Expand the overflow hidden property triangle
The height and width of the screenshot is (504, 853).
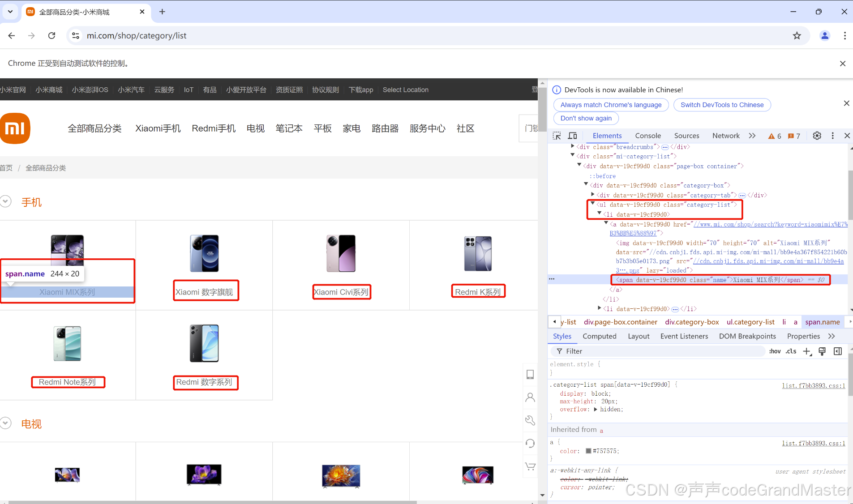(x=596, y=410)
